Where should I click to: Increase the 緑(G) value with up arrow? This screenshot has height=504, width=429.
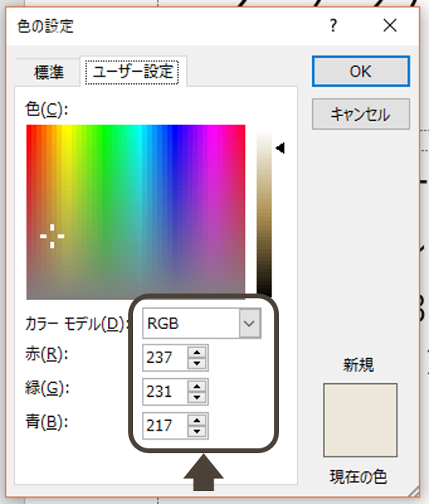pos(197,386)
